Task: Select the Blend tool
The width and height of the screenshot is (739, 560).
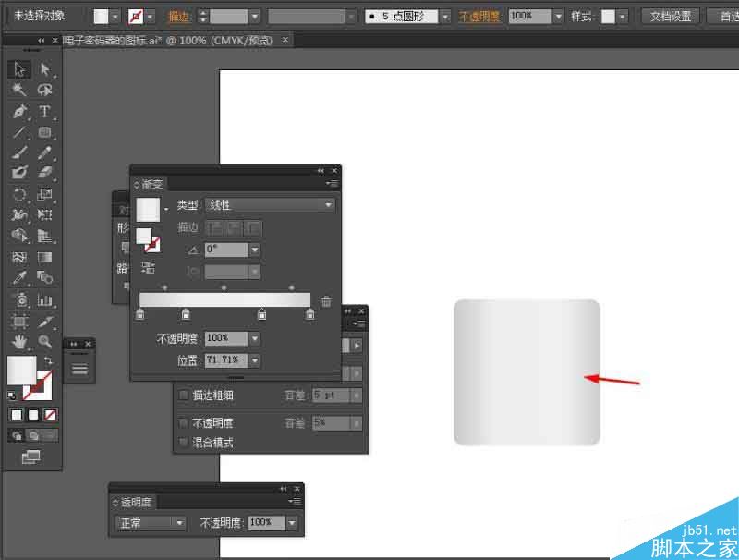Action: pyautogui.click(x=44, y=277)
